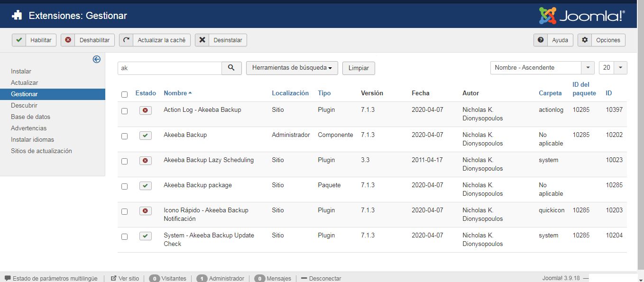Open Herramientas de búsqueda dropdown

point(292,68)
